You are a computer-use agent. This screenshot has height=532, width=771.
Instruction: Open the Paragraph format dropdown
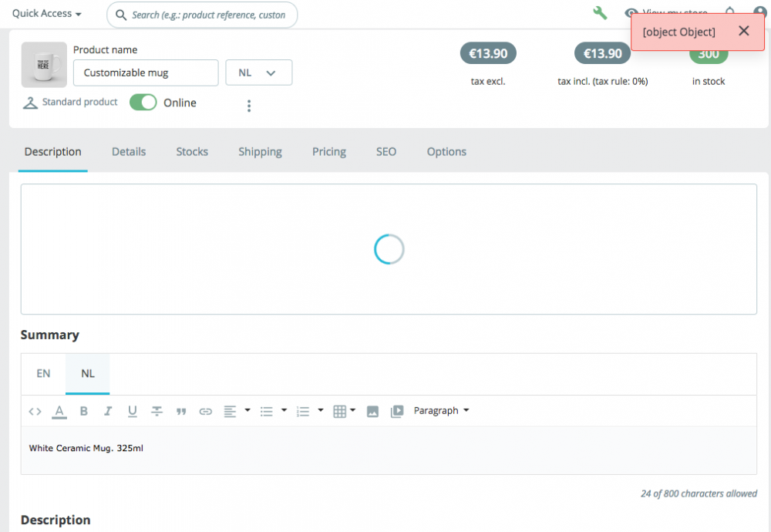point(441,410)
